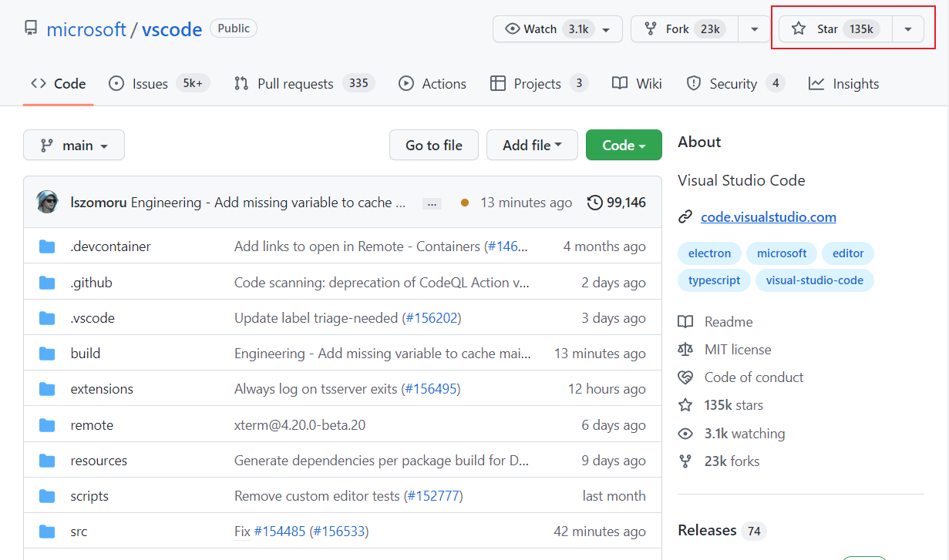Image resolution: width=949 pixels, height=560 pixels.
Task: Open the #156495 pull request link
Action: click(430, 389)
